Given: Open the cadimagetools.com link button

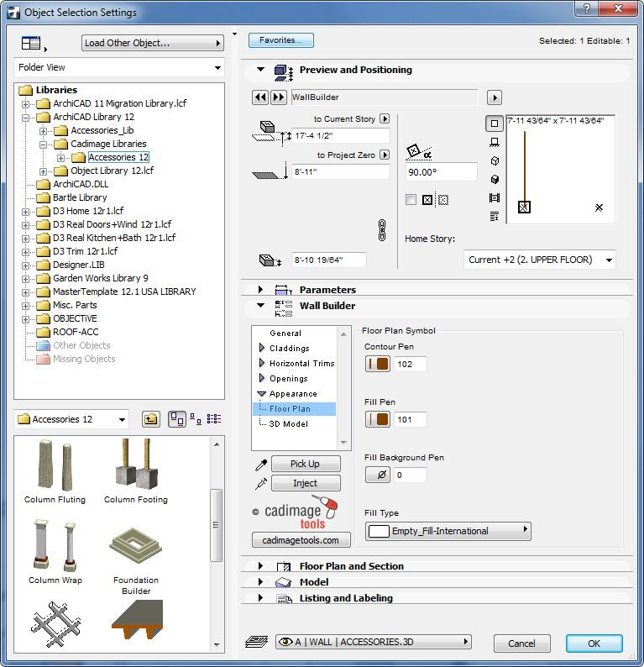Looking at the screenshot, I should (301, 540).
